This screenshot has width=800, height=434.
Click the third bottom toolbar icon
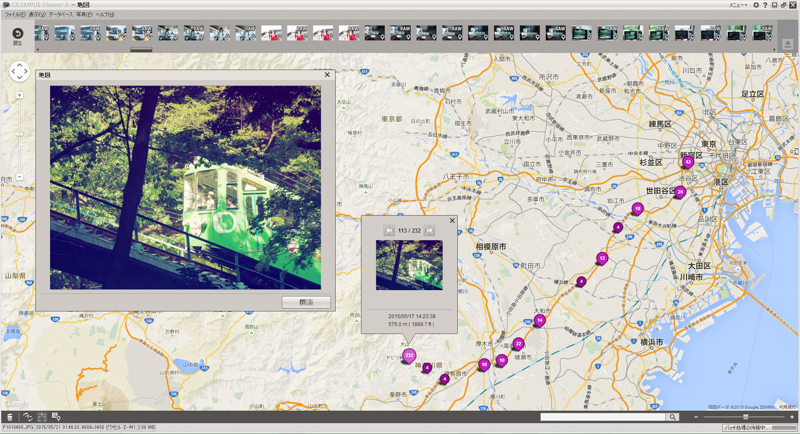tap(42, 417)
